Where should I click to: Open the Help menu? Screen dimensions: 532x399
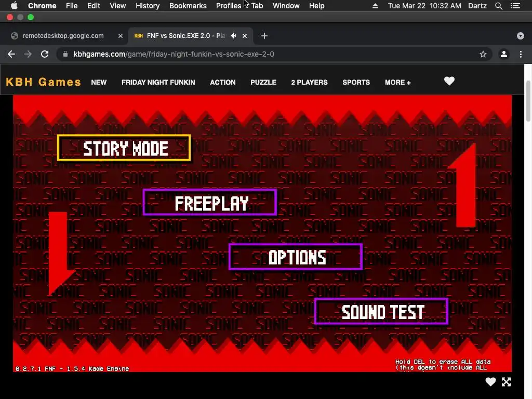click(316, 6)
